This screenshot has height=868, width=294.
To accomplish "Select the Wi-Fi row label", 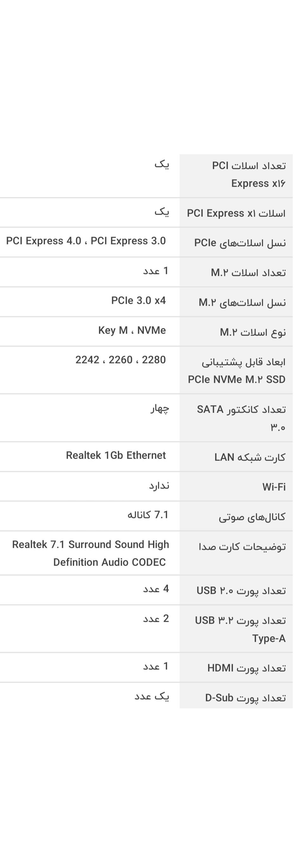I will (274, 487).
